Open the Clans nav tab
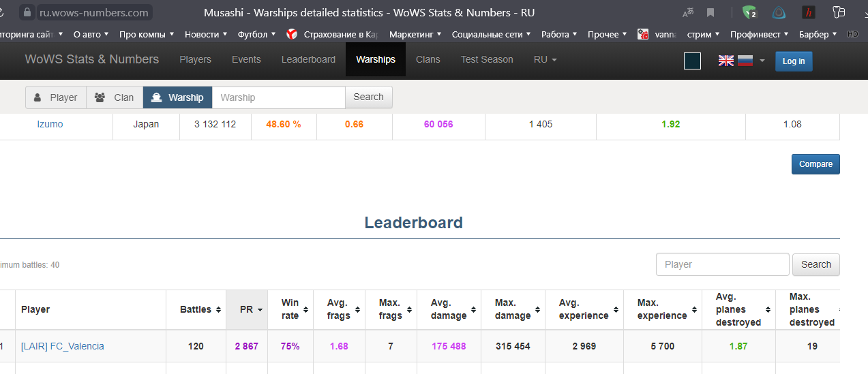 click(428, 59)
